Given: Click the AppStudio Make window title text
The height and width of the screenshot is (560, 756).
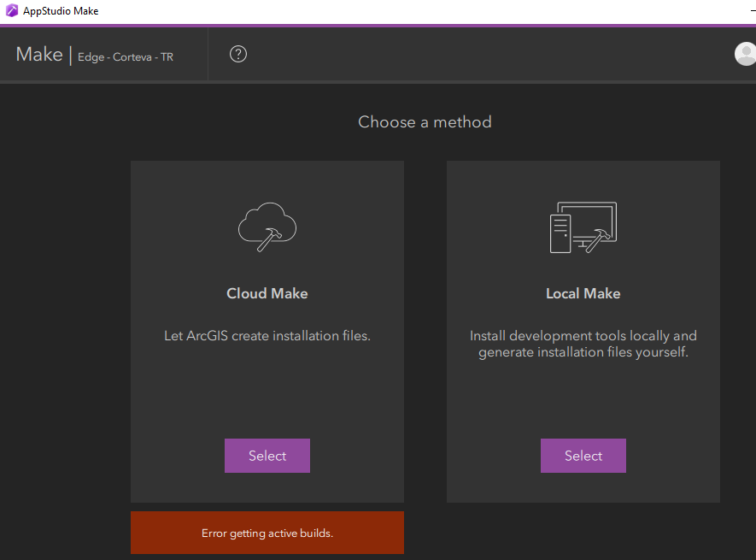Looking at the screenshot, I should pos(61,11).
